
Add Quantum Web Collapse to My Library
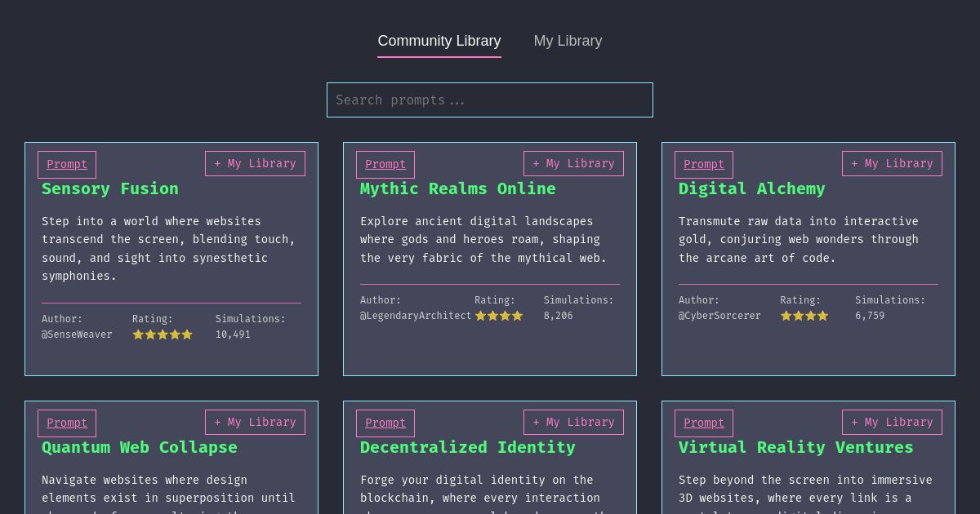point(255,422)
